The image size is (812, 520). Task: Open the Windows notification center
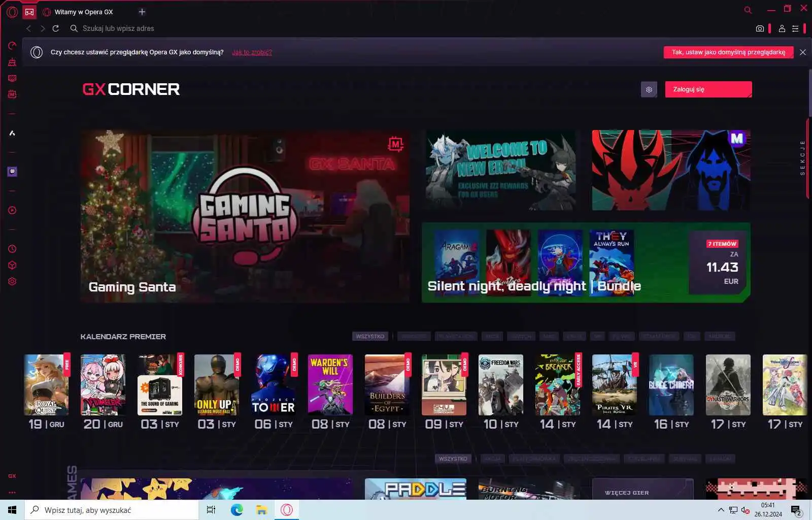click(797, 510)
